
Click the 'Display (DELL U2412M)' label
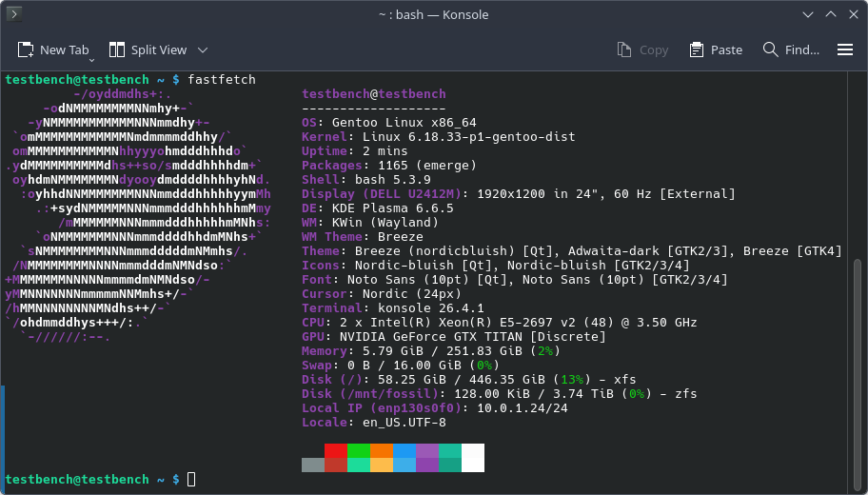pyautogui.click(x=382, y=194)
